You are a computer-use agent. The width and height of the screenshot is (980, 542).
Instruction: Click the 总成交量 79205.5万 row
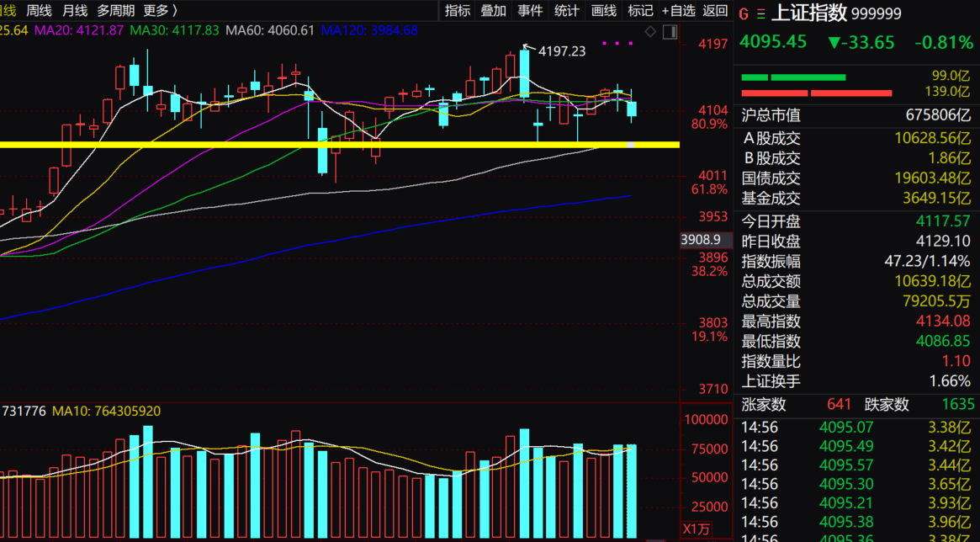click(x=856, y=301)
